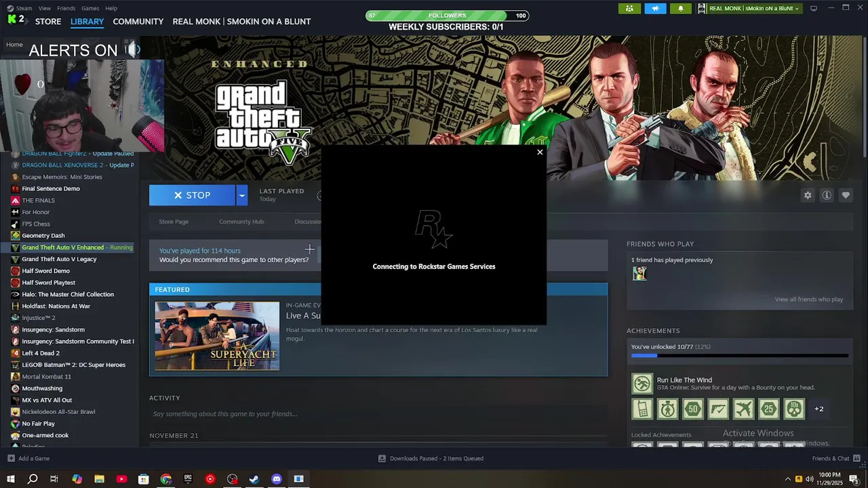868x488 pixels.
Task: Open the phone achievement badge
Action: [x=642, y=409]
